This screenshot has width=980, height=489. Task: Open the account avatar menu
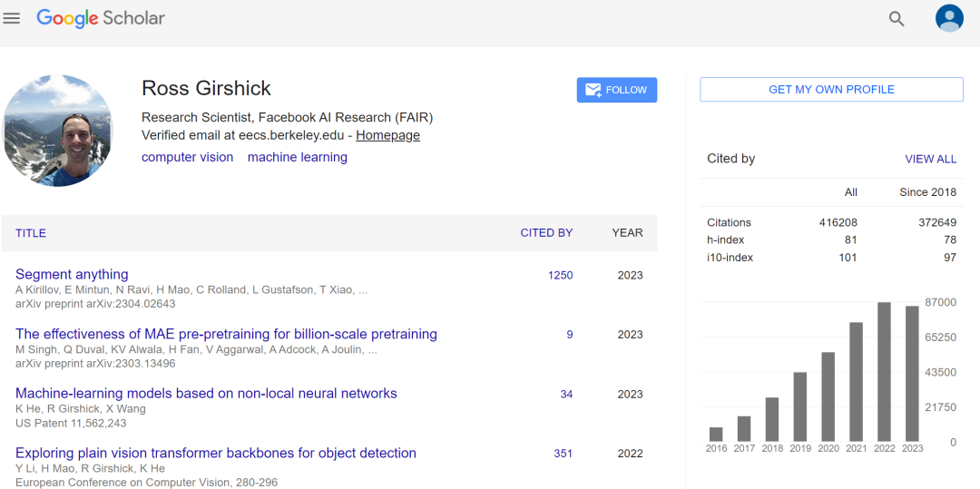(x=949, y=18)
